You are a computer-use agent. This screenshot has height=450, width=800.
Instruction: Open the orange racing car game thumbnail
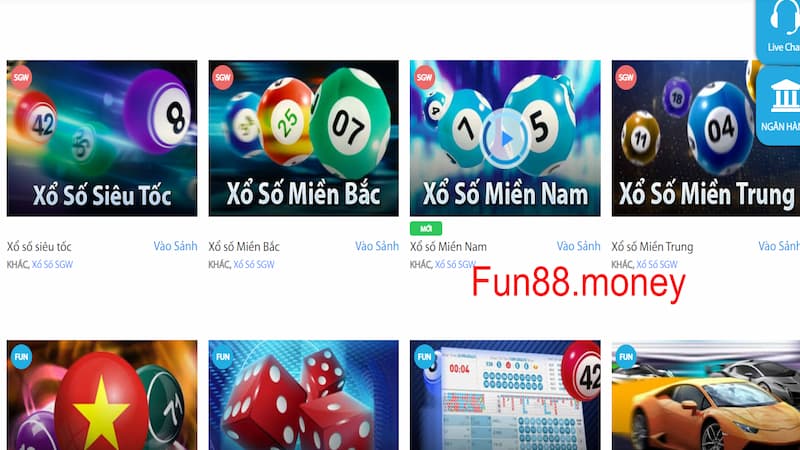[x=706, y=395]
